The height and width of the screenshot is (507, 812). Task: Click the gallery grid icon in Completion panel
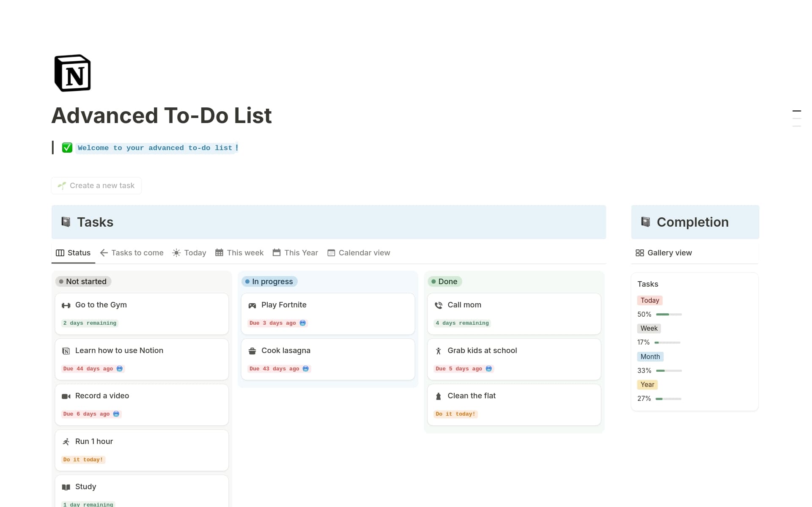(x=640, y=252)
